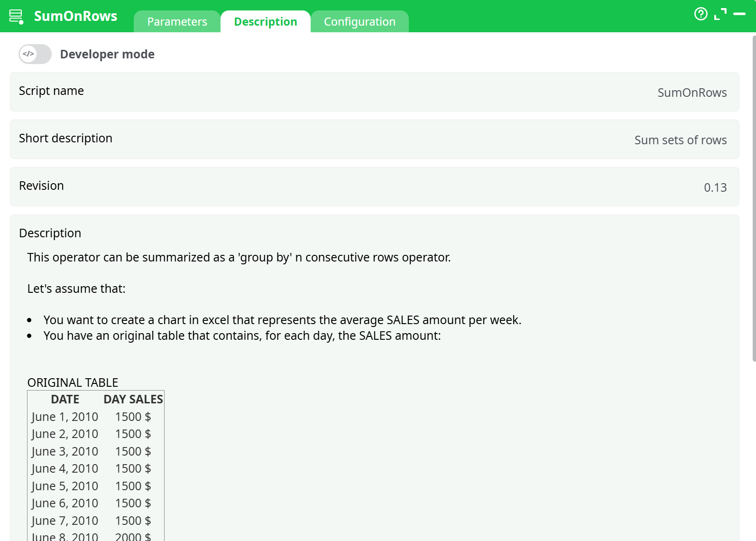Viewport: 756px width, 541px height.
Task: Minimize the SumOnRows panel
Action: (739, 14)
